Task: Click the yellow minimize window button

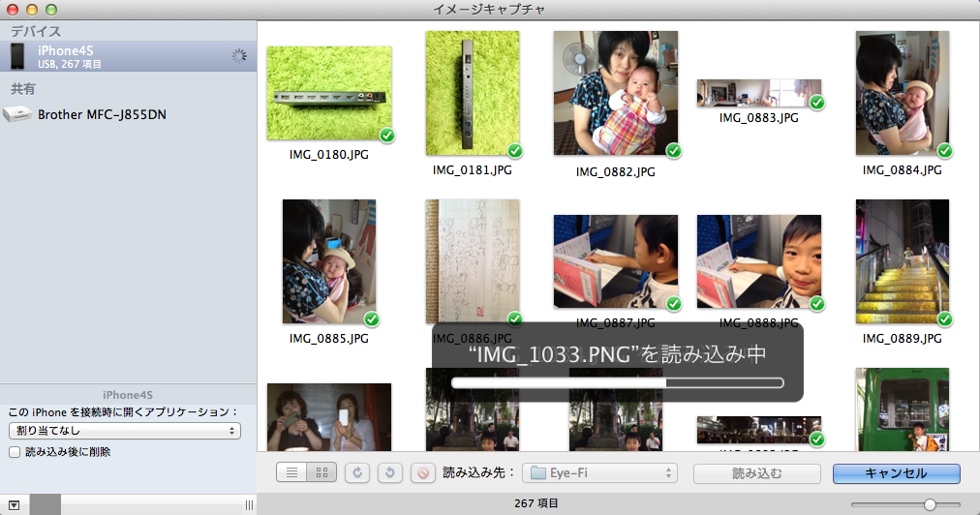Action: [x=32, y=10]
